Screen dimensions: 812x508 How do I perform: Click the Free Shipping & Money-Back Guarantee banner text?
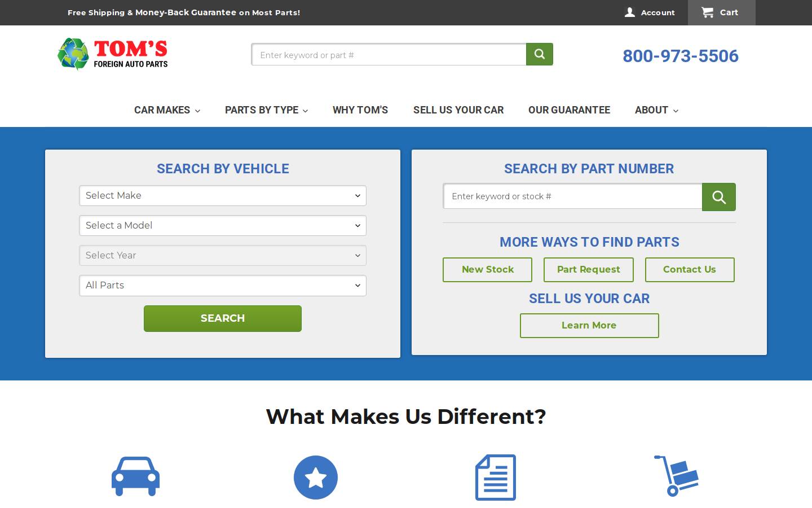point(184,12)
